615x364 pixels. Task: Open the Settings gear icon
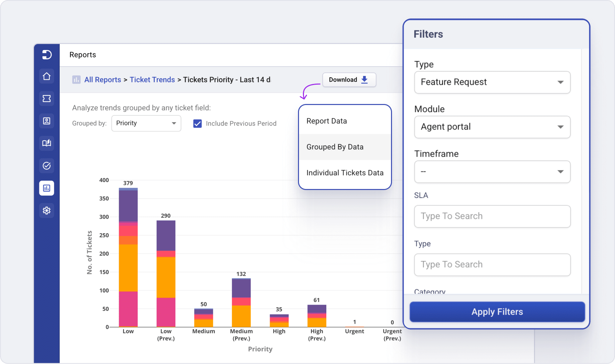tap(46, 210)
